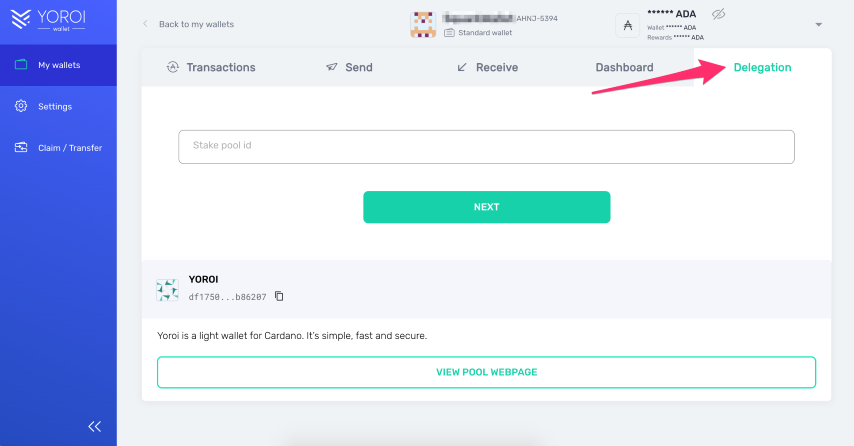This screenshot has height=446, width=854.
Task: Switch to the Transactions tab
Action: 211,68
